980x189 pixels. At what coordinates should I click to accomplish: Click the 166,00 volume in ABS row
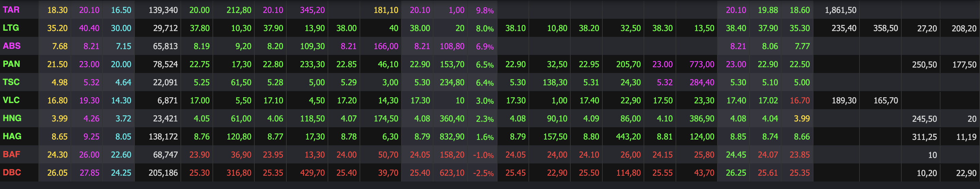click(x=386, y=46)
